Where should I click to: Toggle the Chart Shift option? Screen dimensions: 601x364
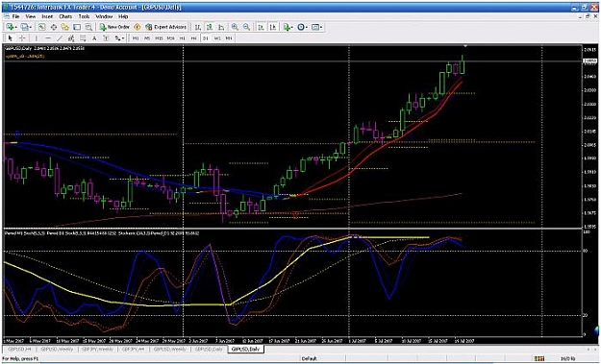coord(273,27)
